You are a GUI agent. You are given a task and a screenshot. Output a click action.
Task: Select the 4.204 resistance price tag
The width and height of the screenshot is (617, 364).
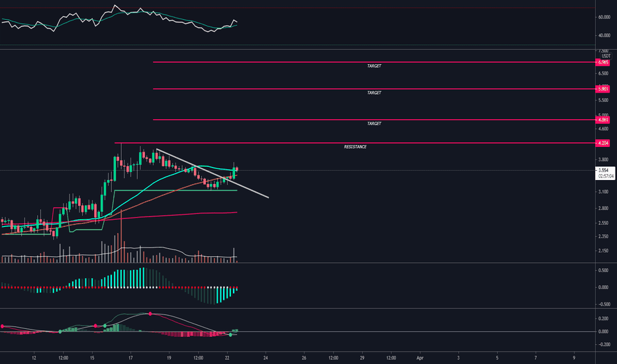[x=603, y=143]
